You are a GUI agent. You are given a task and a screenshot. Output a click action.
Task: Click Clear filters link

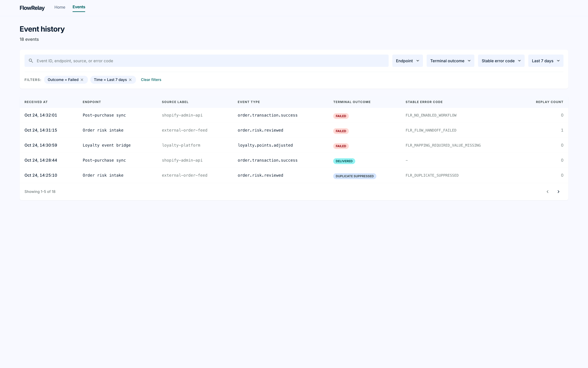pyautogui.click(x=151, y=80)
